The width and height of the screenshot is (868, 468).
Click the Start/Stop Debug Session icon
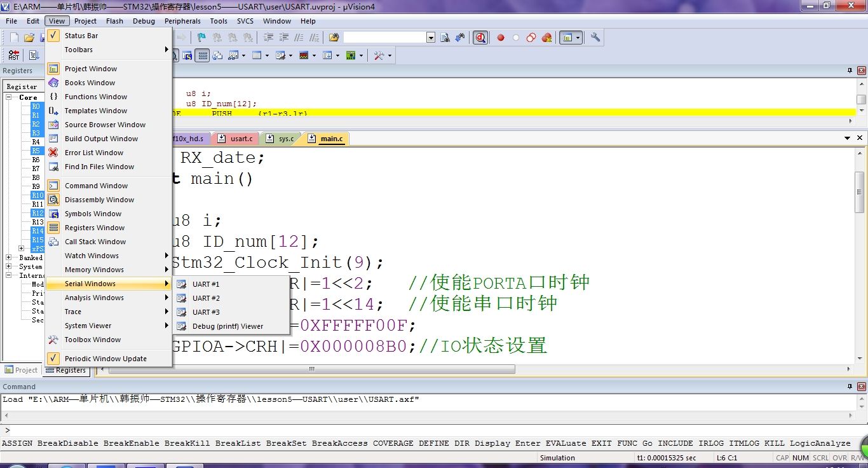click(480, 38)
